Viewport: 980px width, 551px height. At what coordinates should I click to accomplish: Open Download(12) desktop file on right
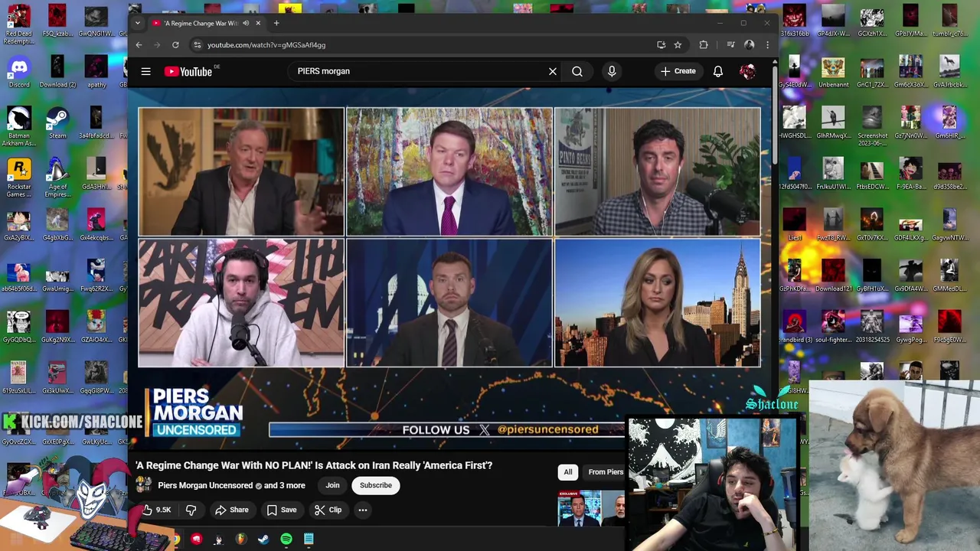pyautogui.click(x=833, y=275)
